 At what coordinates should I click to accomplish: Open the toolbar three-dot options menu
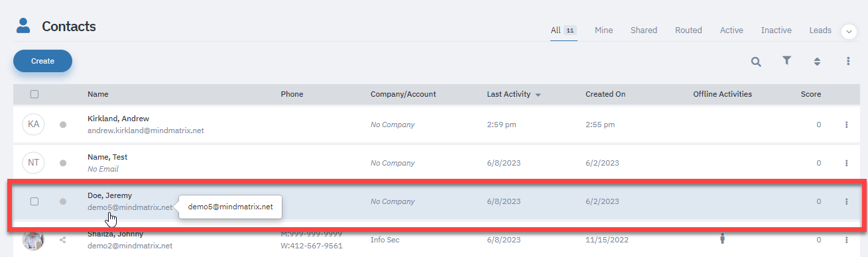[x=847, y=61]
